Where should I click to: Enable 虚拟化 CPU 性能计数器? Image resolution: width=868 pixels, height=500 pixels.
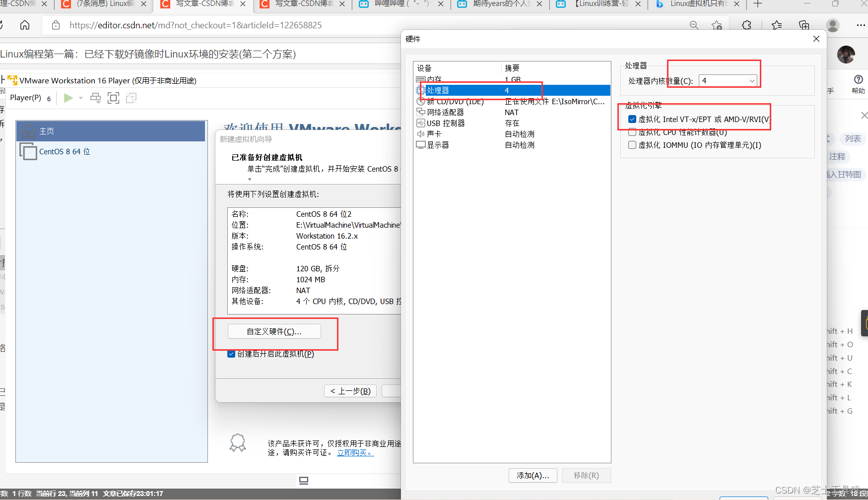(x=632, y=132)
